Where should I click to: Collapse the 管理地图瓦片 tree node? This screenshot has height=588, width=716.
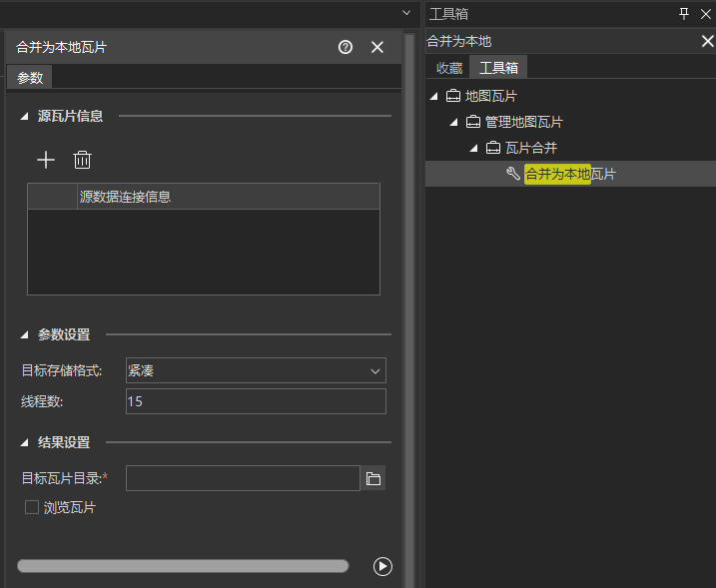tap(453, 122)
